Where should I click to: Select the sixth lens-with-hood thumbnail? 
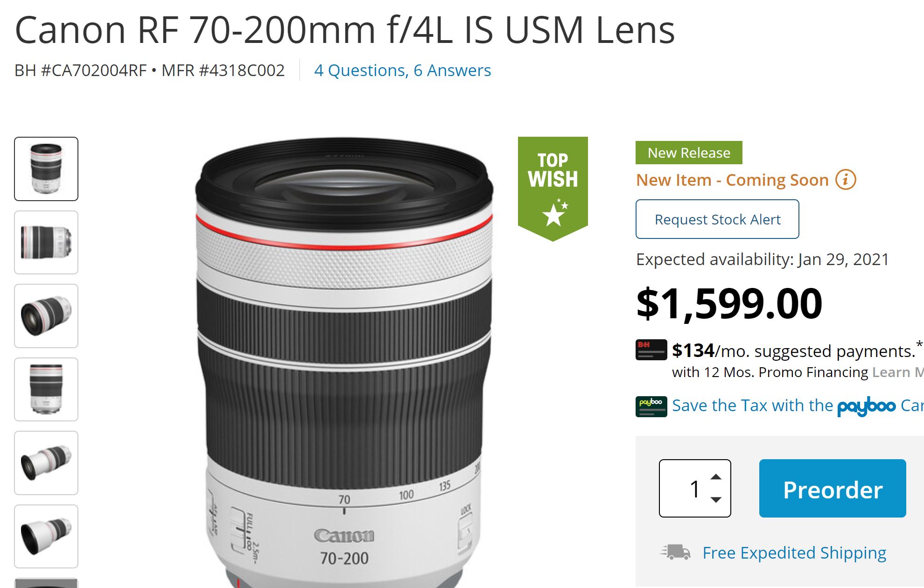tap(46, 536)
